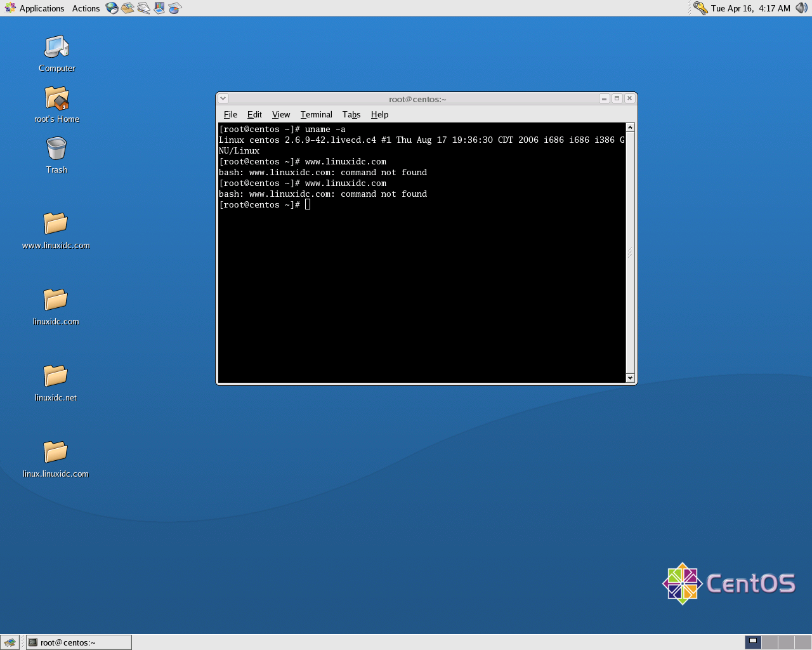The height and width of the screenshot is (650, 812).
Task: Open the terminal Help menu
Action: coord(379,114)
